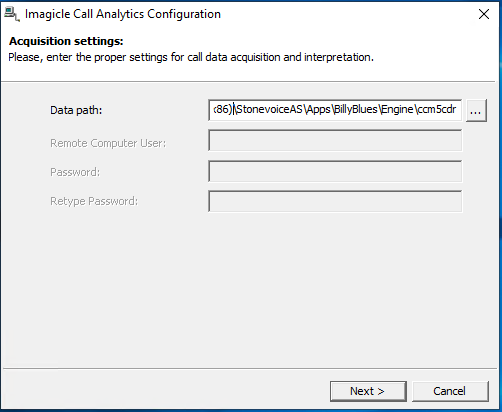Select the Remote Computer User field

tap(335, 140)
